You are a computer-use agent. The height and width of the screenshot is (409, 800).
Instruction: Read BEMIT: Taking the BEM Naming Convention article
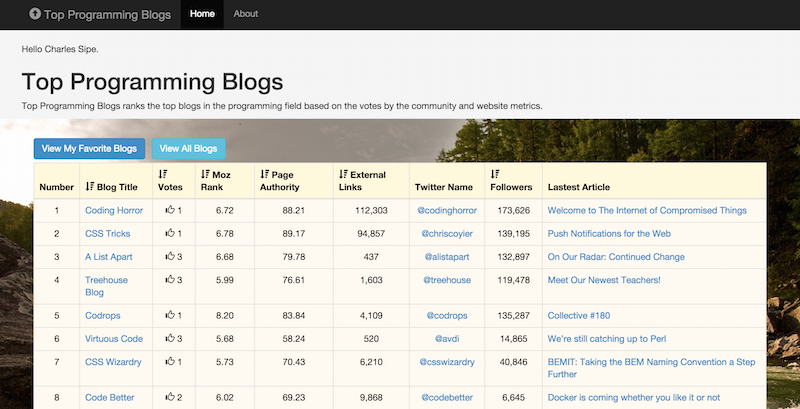652,368
